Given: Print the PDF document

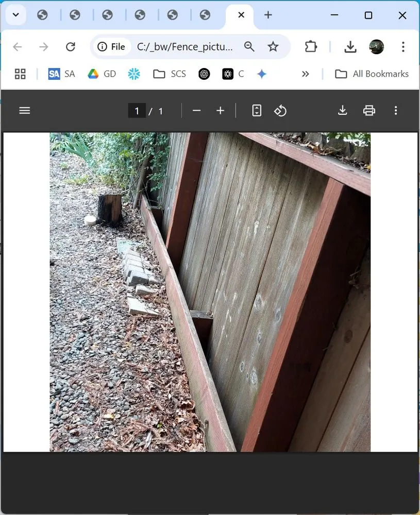Looking at the screenshot, I should point(369,111).
